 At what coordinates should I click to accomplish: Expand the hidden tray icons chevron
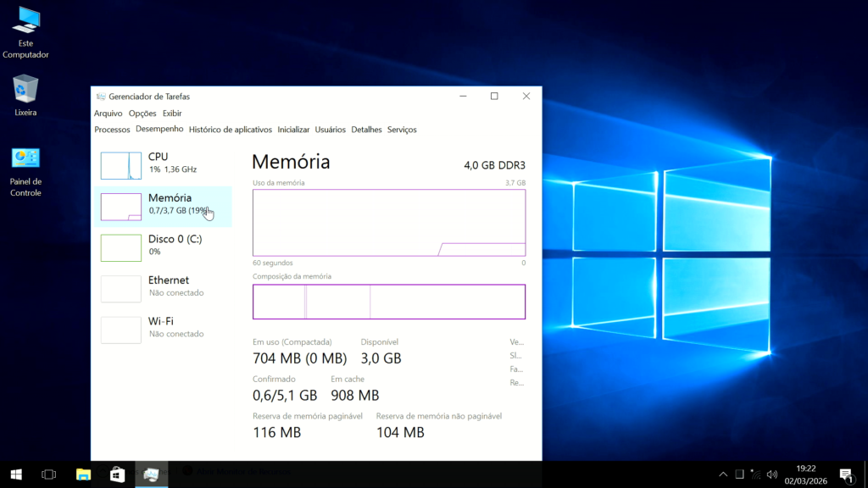click(723, 474)
